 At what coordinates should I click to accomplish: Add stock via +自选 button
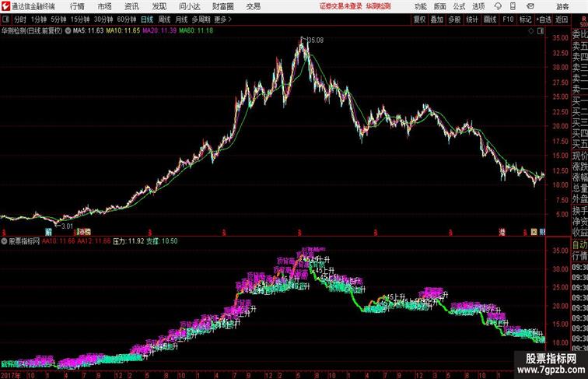tap(544, 19)
